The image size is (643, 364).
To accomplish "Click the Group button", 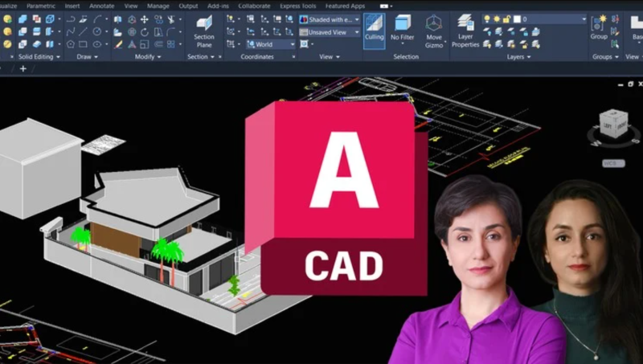I will pyautogui.click(x=599, y=28).
